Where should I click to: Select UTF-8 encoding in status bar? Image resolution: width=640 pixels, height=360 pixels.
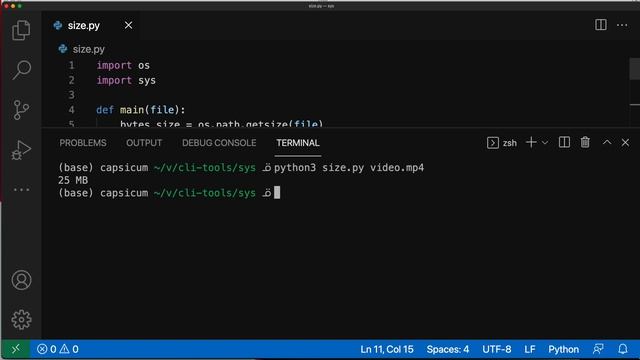tap(496, 349)
